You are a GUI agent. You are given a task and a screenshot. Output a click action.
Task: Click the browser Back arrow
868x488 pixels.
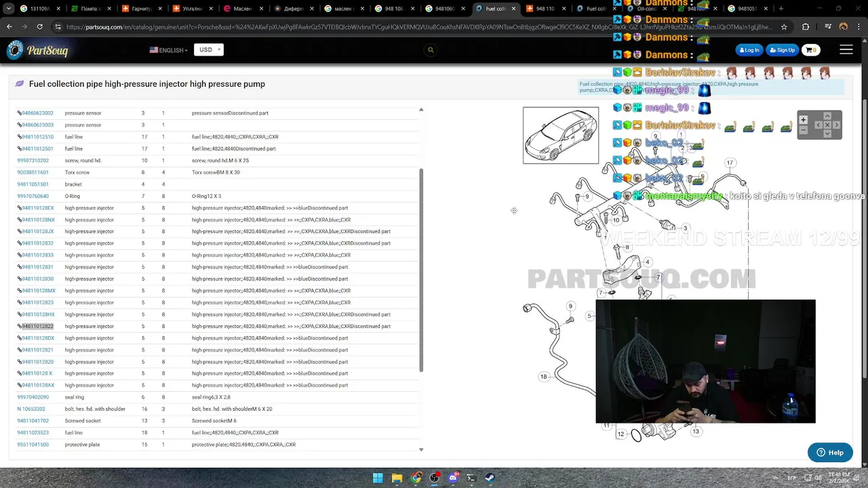pos(9,26)
